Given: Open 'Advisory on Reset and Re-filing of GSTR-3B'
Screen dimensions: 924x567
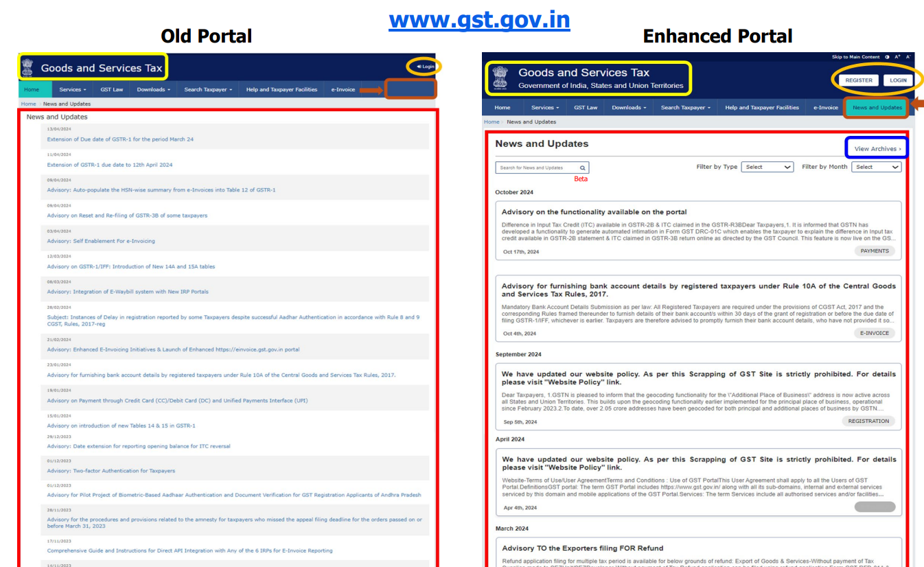Looking at the screenshot, I should [x=127, y=216].
